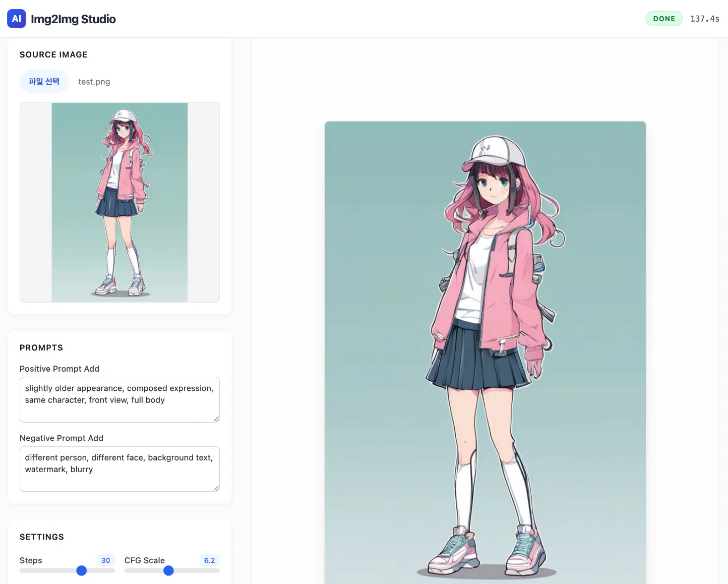
Task: Adjust the CFG Scale slider handle
Action: pyautogui.click(x=169, y=570)
